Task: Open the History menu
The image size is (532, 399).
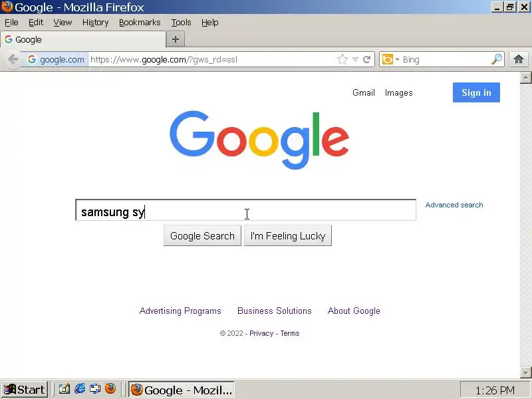Action: coord(95,23)
